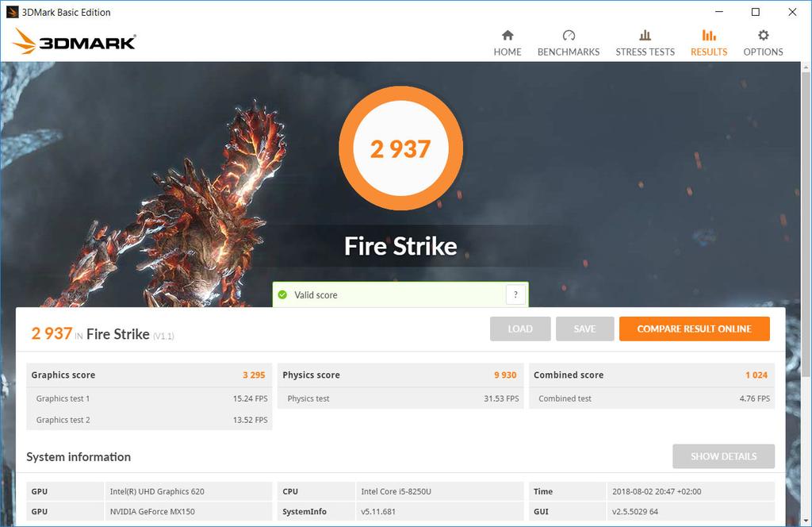Click the System information heading
This screenshot has width=812, height=527.
(79, 457)
